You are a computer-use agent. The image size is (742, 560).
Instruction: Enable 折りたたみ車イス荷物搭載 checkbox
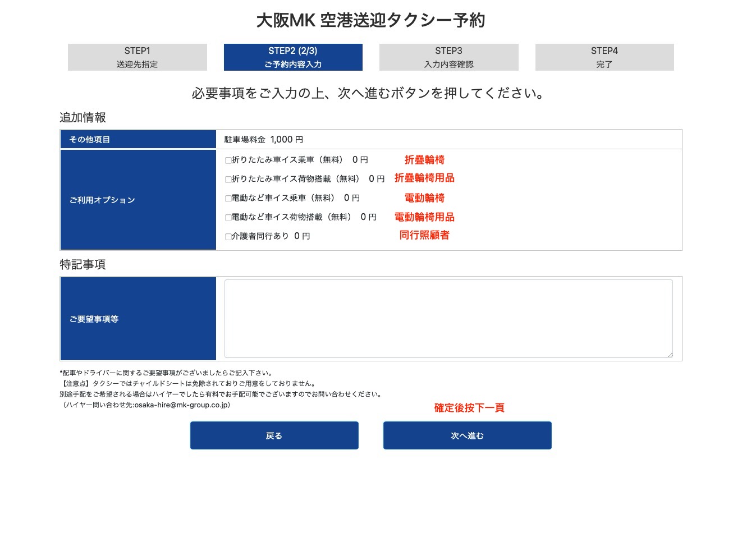[x=228, y=180]
